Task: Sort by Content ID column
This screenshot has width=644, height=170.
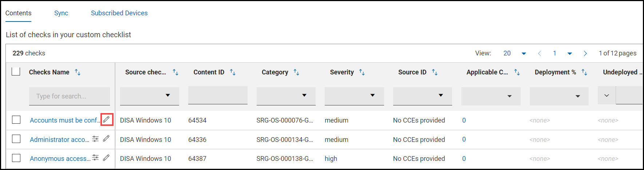Action: click(233, 72)
